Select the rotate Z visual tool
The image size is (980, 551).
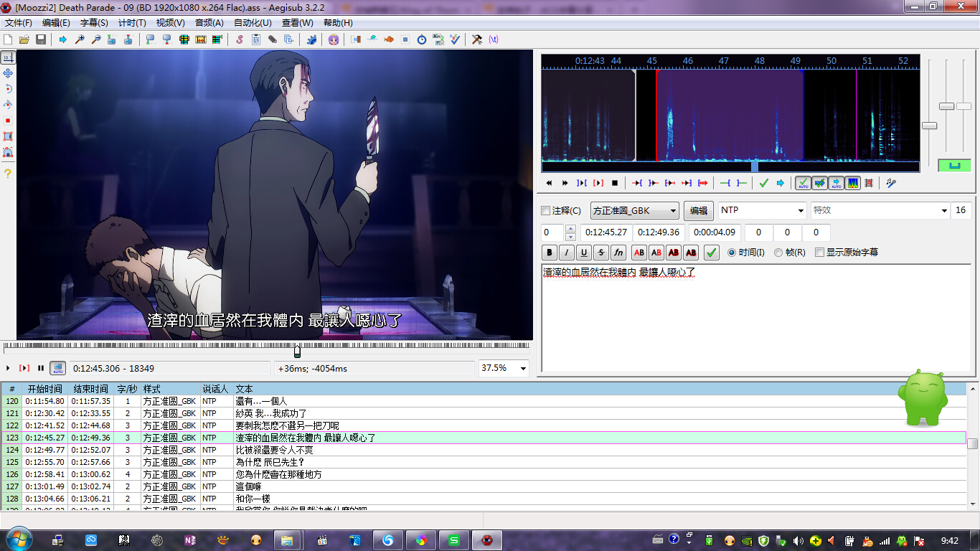(8, 88)
